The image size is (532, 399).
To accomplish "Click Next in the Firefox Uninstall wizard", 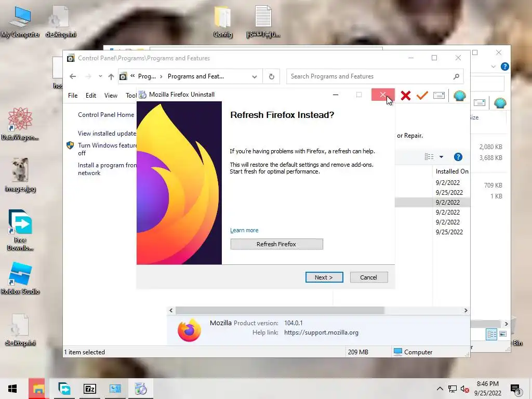I will coord(324,277).
